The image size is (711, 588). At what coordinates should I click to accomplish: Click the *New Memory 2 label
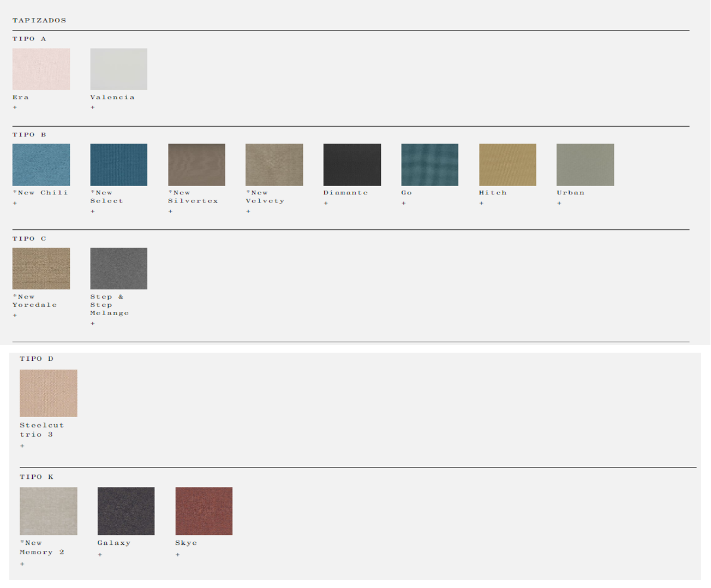point(42,548)
